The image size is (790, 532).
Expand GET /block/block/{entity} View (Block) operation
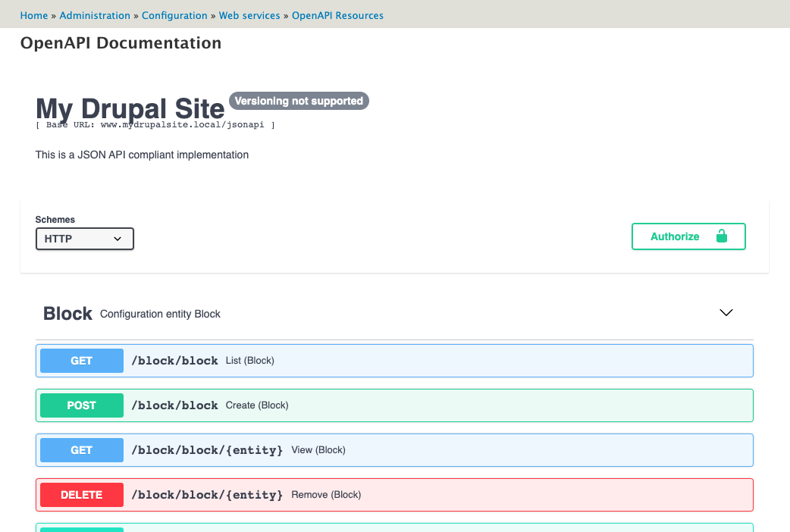(x=394, y=450)
